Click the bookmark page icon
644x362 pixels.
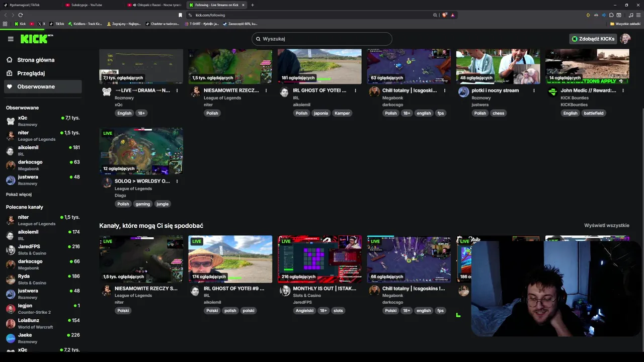coord(180,15)
